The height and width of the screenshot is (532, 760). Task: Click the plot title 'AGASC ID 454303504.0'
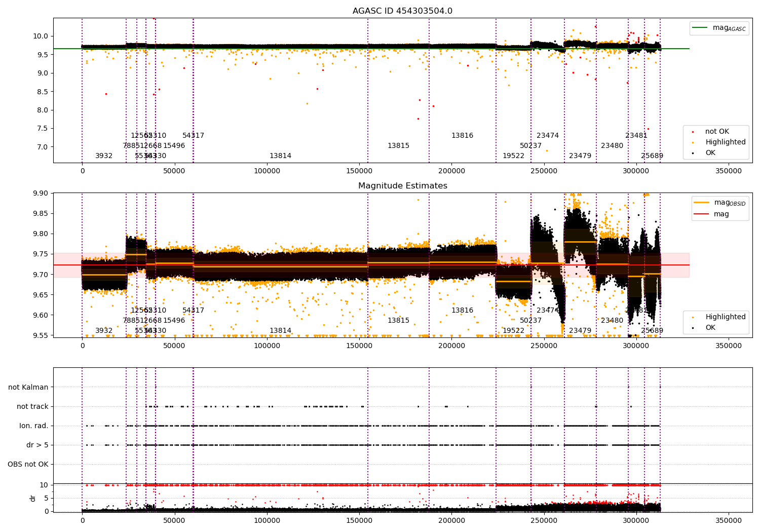(x=402, y=11)
